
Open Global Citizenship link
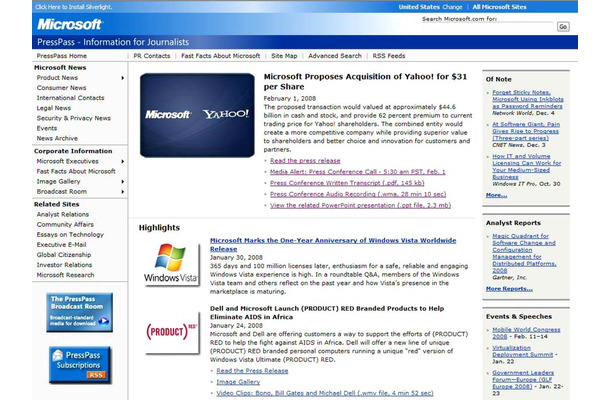(x=64, y=255)
